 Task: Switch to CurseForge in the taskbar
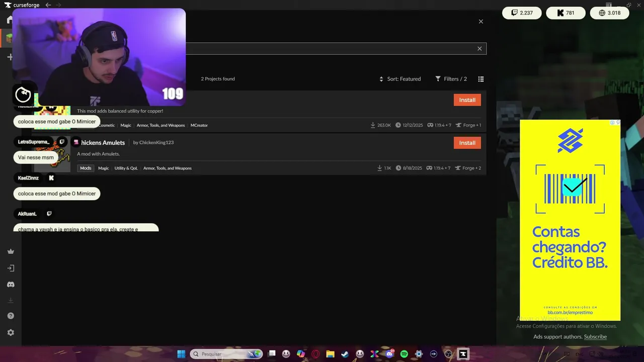click(x=463, y=354)
